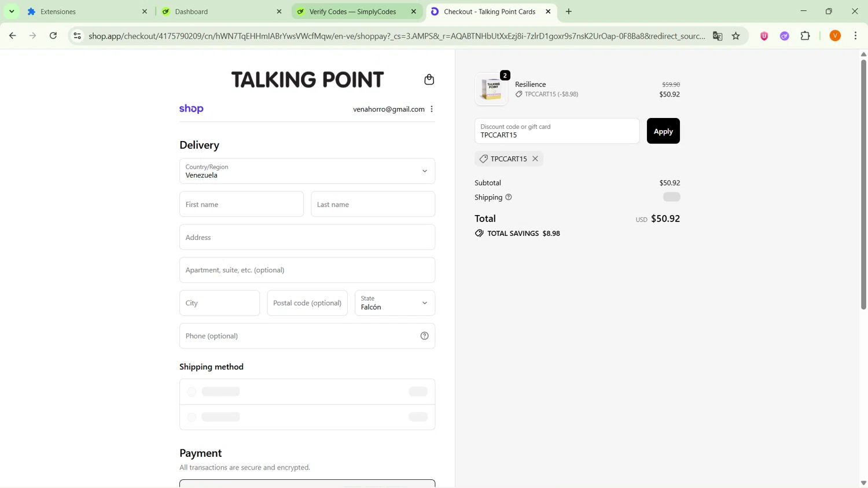Click the Last name field
Image resolution: width=868 pixels, height=488 pixels.
tap(373, 204)
